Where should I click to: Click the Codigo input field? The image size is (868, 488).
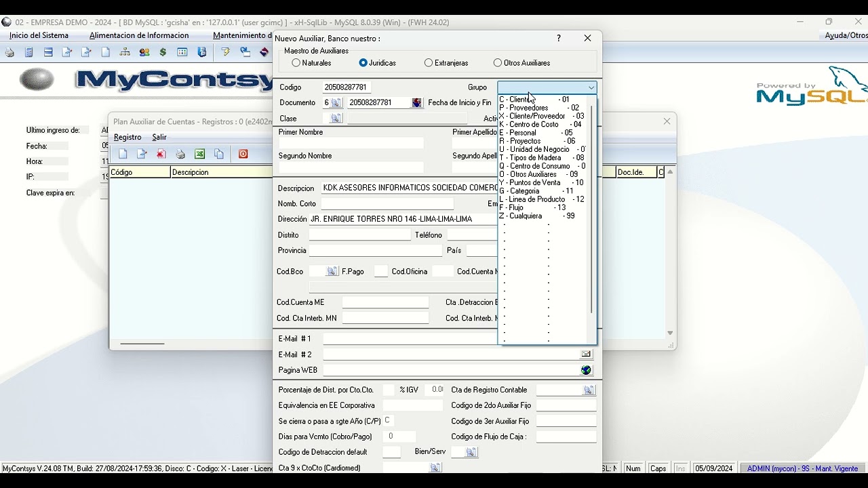[347, 87]
